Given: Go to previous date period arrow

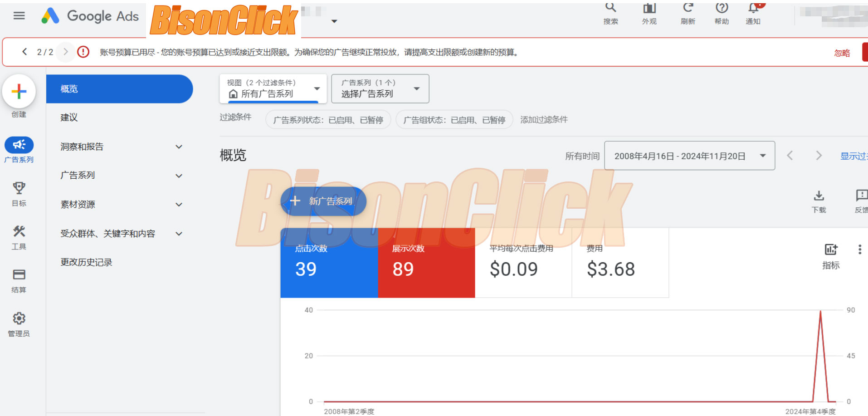Looking at the screenshot, I should click(x=790, y=156).
